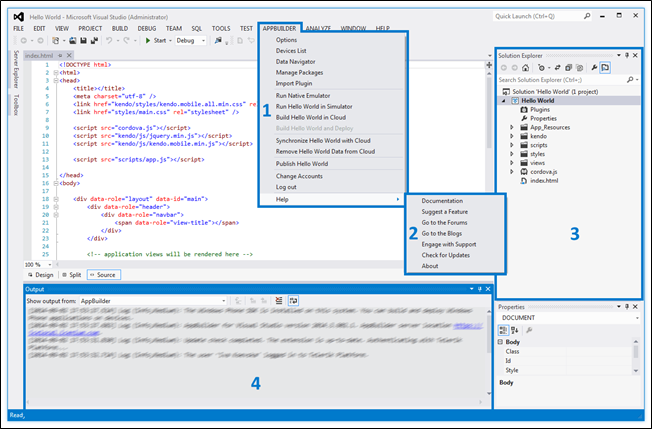Open the BUILD menu

(x=120, y=28)
